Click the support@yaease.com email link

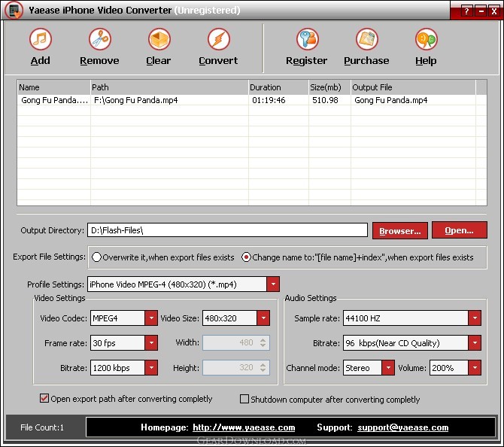click(x=402, y=427)
